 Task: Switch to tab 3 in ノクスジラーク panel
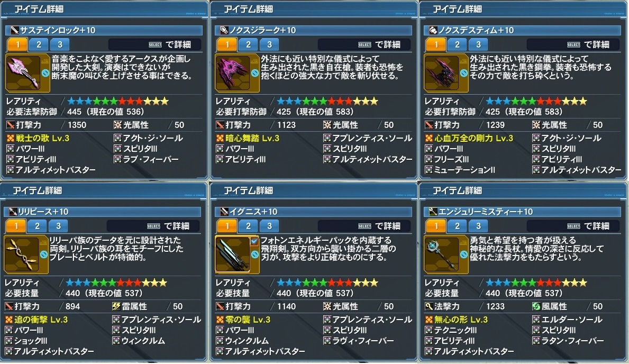(269, 44)
